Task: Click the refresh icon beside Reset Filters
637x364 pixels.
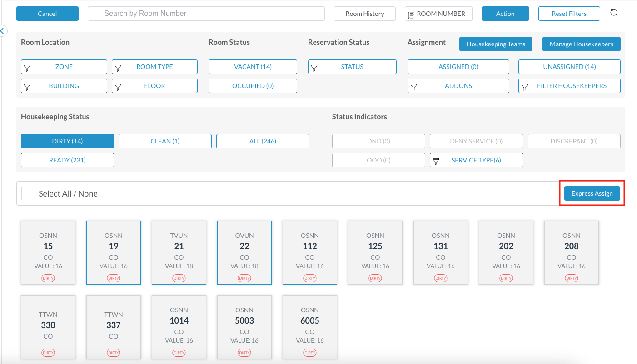Action: tap(613, 13)
